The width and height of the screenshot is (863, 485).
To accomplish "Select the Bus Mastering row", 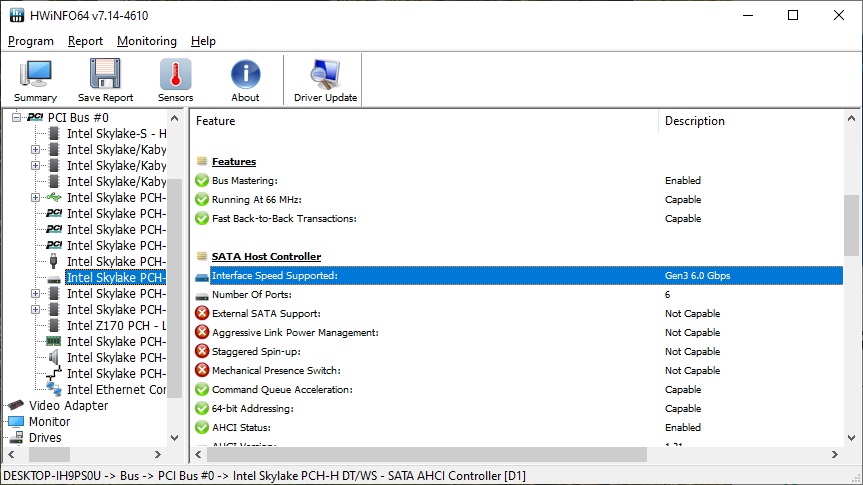I will pyautogui.click(x=244, y=181).
